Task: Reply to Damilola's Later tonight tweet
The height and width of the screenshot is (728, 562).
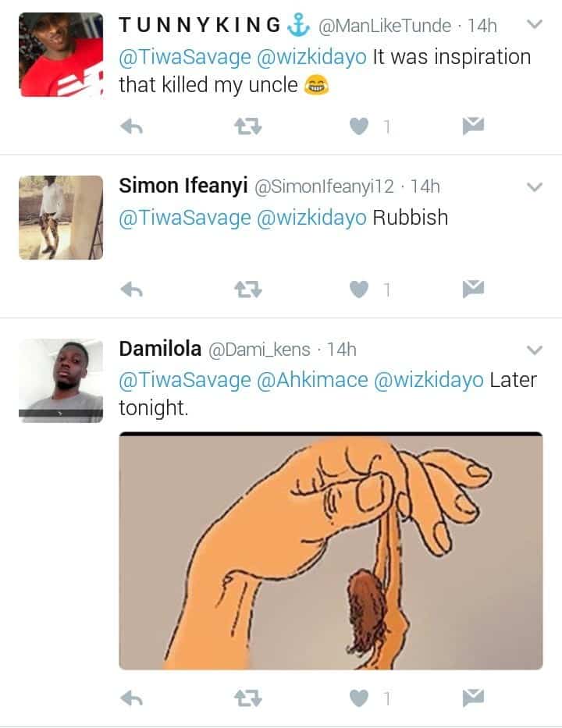Action: click(x=131, y=698)
